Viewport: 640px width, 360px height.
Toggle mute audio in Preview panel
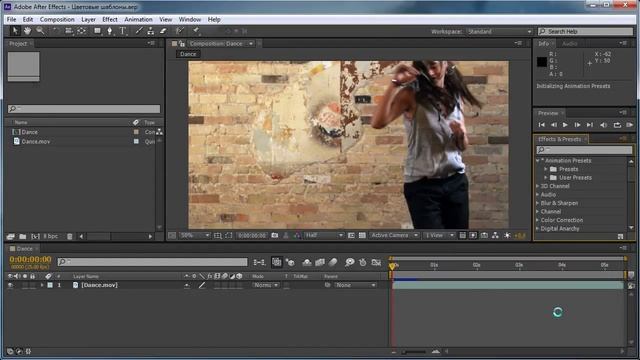tap(603, 125)
